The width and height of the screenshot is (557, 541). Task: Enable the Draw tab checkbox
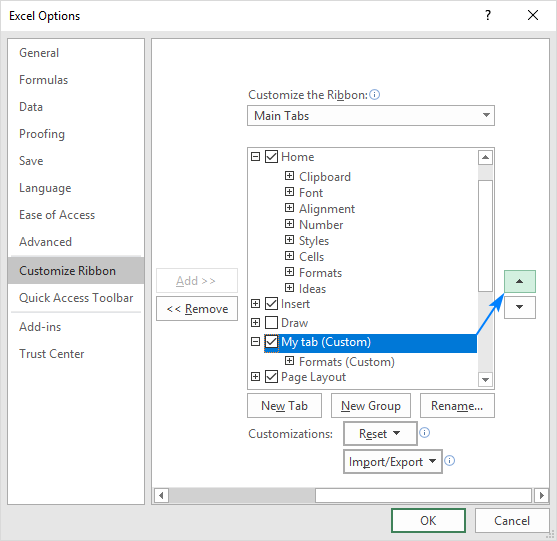[x=271, y=323]
